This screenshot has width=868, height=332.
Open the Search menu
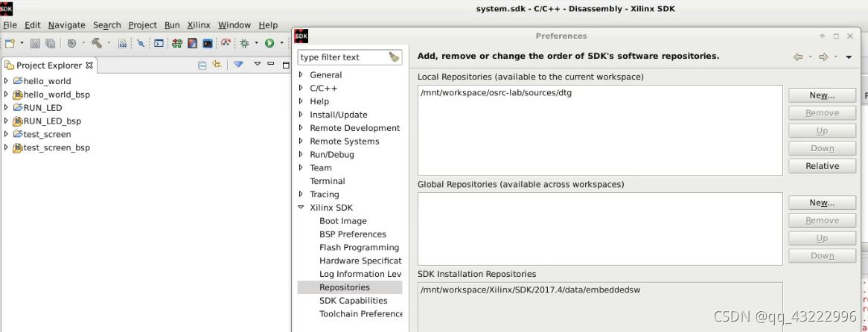point(107,25)
